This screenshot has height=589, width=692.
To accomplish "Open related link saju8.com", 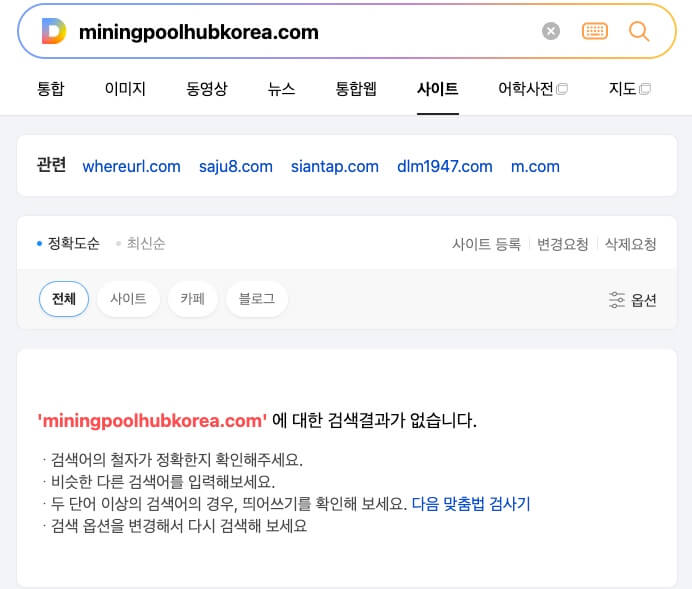I will pos(236,166).
